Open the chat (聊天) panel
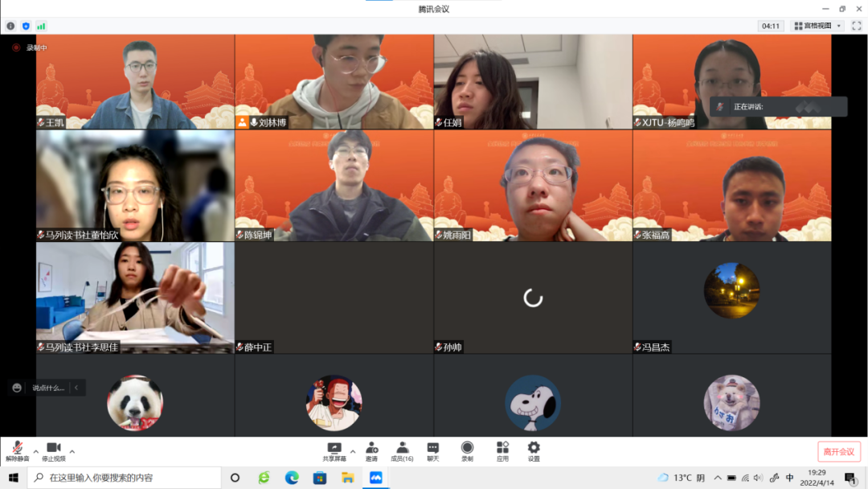868x489 pixels. click(x=433, y=450)
